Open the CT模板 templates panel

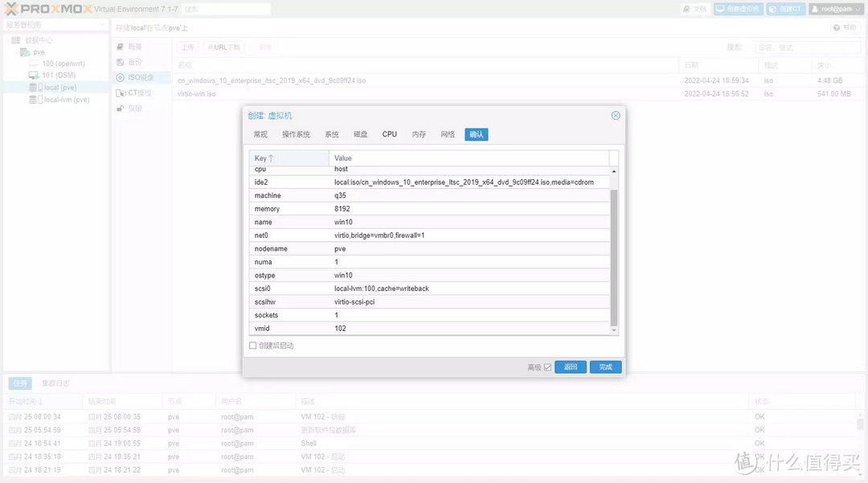[x=140, y=93]
